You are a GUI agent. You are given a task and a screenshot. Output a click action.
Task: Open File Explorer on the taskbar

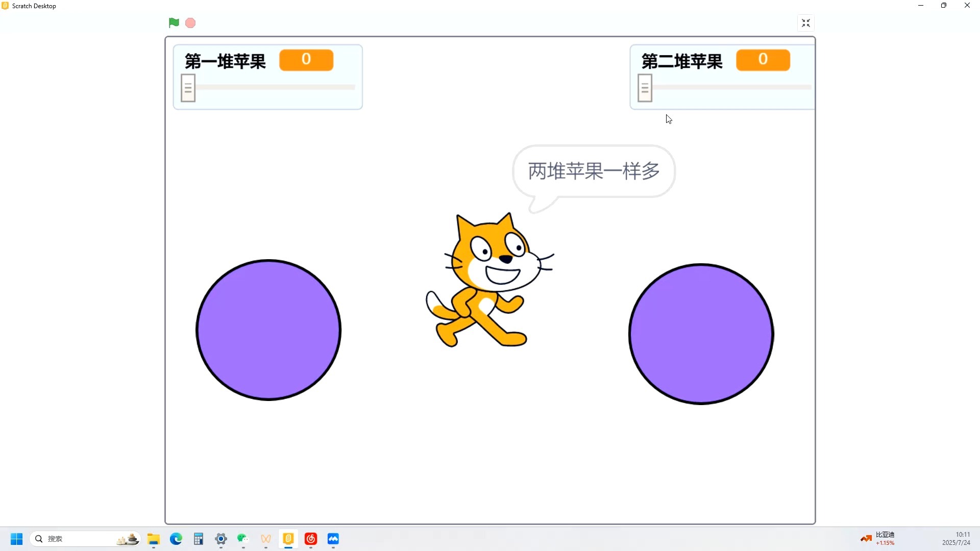(154, 539)
